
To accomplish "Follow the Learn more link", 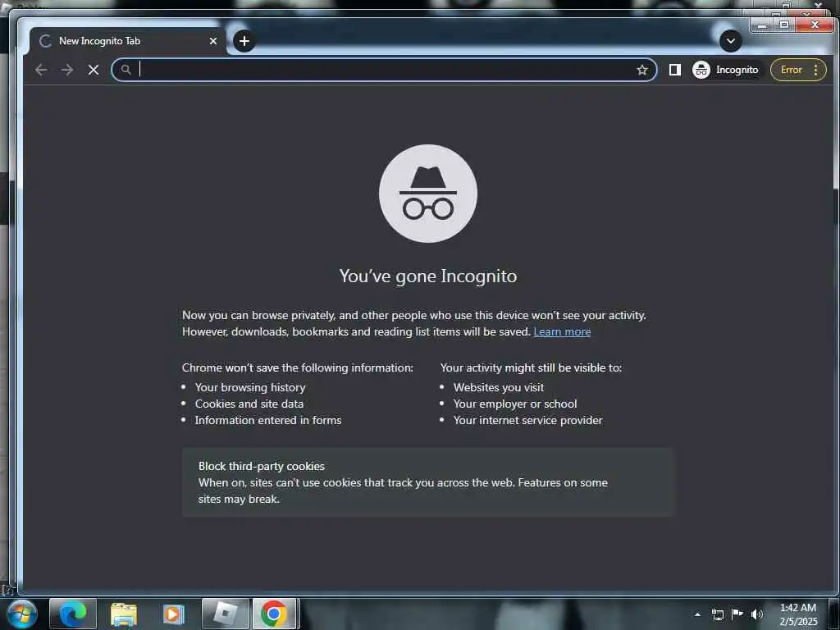I will (x=562, y=331).
